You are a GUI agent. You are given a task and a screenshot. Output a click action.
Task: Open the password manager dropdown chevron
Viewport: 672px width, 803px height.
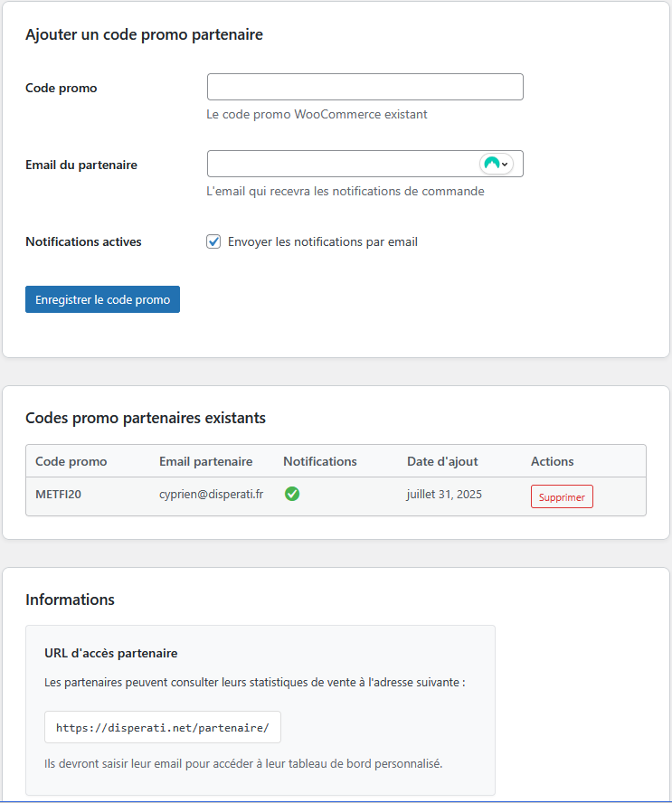click(505, 165)
